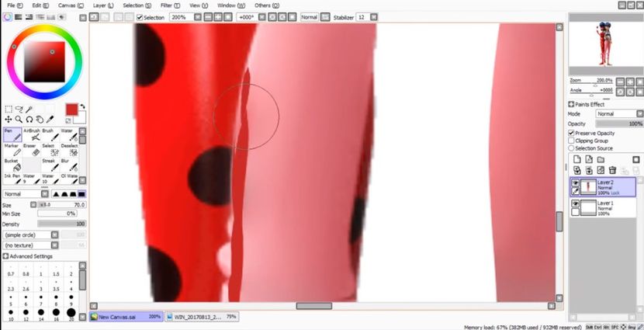Open the 200% zoom dropdown
This screenshot has height=330, width=644.
click(198, 17)
